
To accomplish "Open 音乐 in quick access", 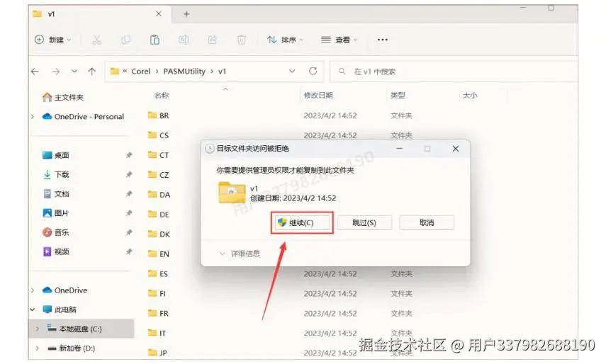I will pos(56,232).
